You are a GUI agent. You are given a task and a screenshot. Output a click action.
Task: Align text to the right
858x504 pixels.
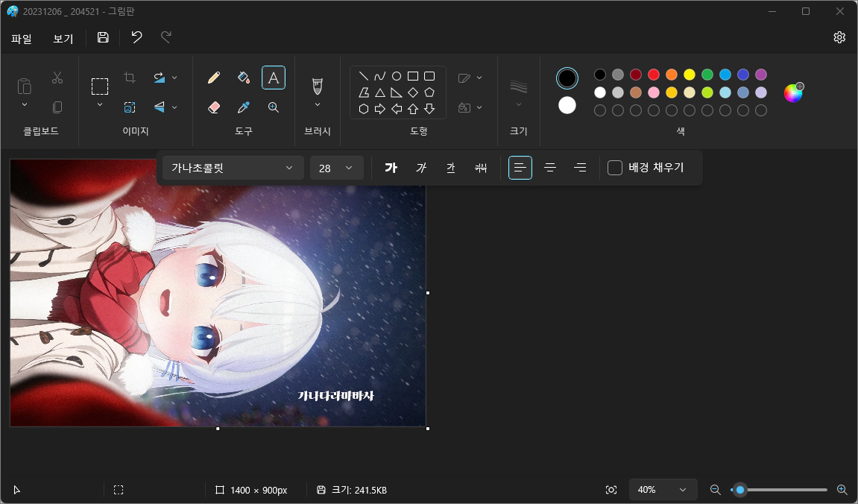(581, 168)
